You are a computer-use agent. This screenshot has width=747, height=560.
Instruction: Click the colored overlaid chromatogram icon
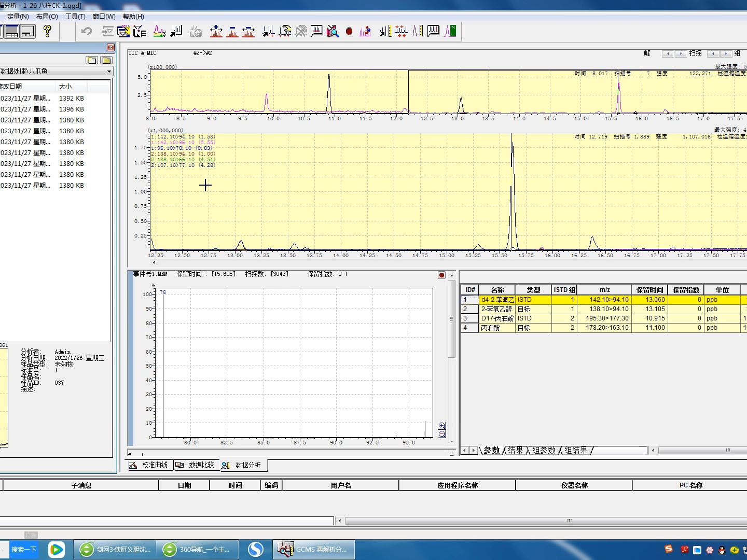click(x=159, y=31)
